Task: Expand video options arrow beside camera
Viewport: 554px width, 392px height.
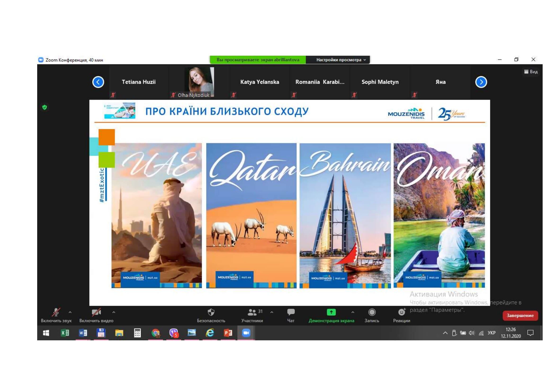Action: pos(114,312)
